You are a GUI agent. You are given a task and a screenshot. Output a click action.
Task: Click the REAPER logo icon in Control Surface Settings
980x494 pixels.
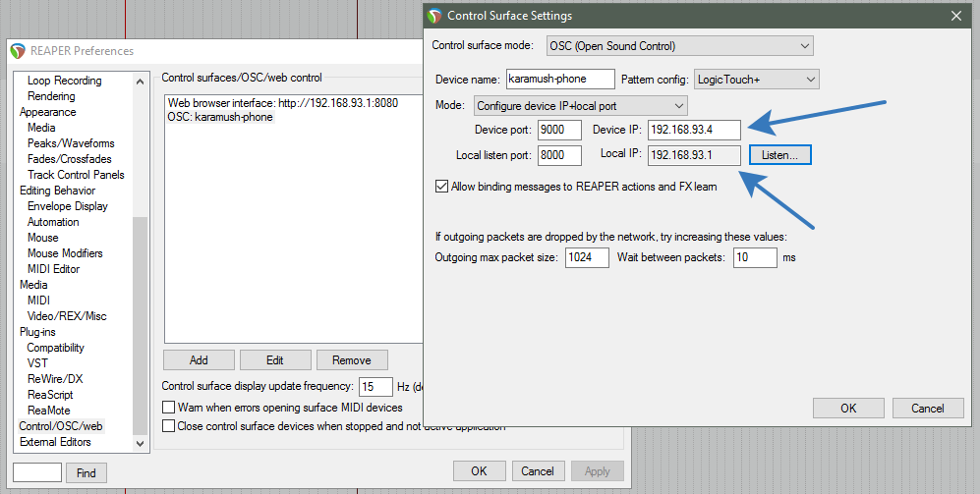pyautogui.click(x=435, y=16)
